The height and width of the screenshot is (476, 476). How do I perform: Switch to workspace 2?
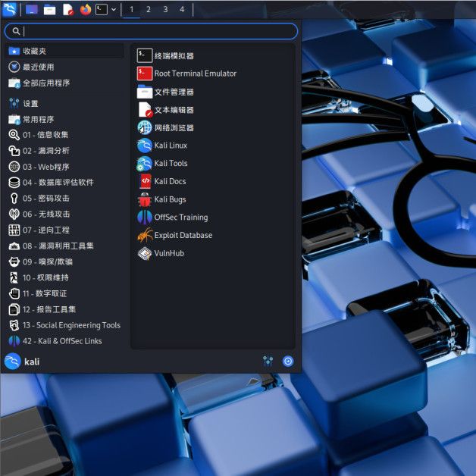point(149,10)
